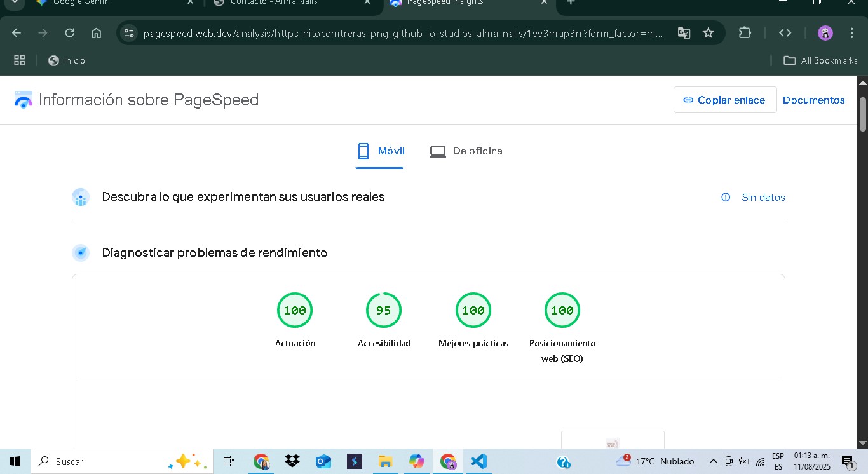Open the Chrome three-dot menu
Viewport: 868px width, 474px height.
pos(851,33)
